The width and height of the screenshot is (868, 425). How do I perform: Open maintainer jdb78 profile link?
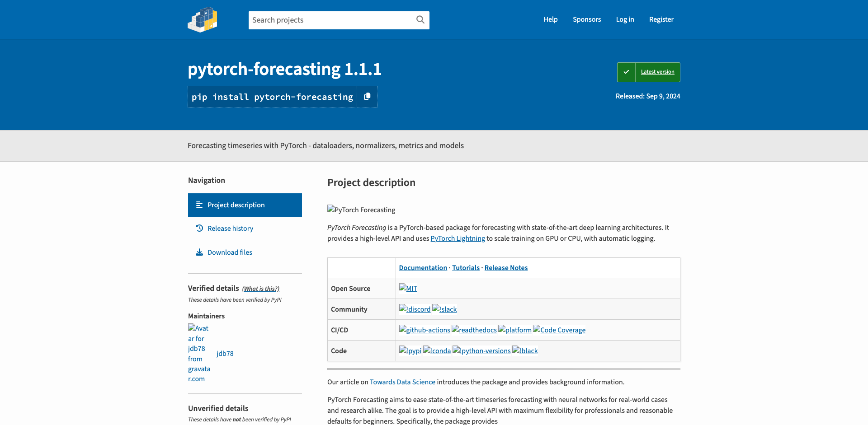coord(225,353)
